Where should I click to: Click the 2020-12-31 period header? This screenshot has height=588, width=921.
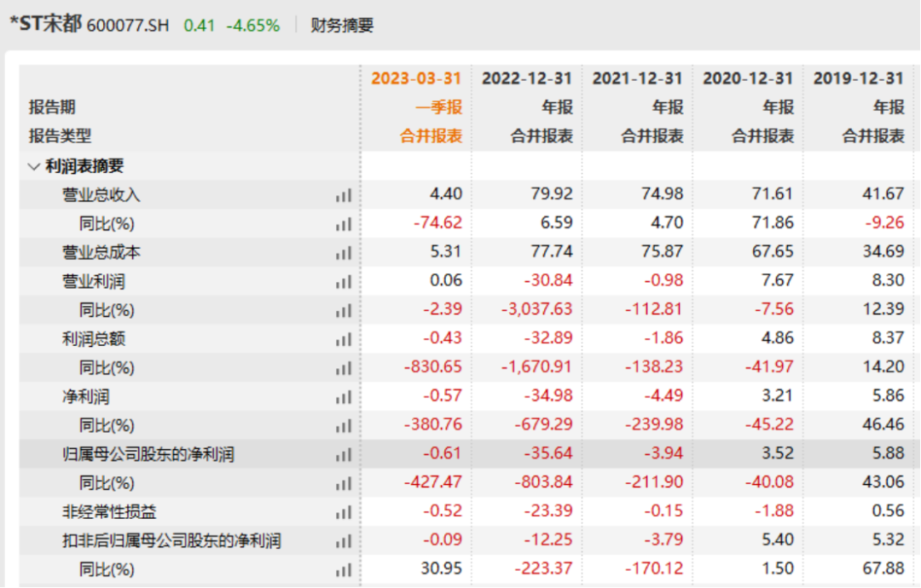748,78
